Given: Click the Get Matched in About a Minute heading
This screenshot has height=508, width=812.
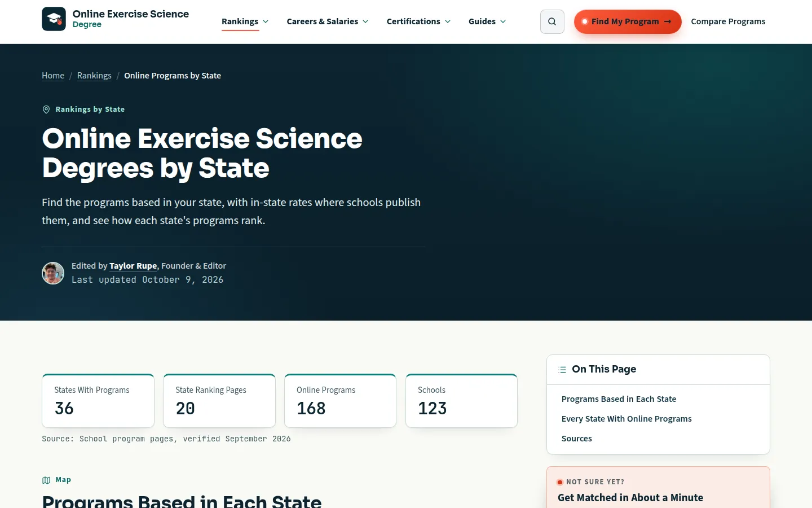Looking at the screenshot, I should coord(630,498).
